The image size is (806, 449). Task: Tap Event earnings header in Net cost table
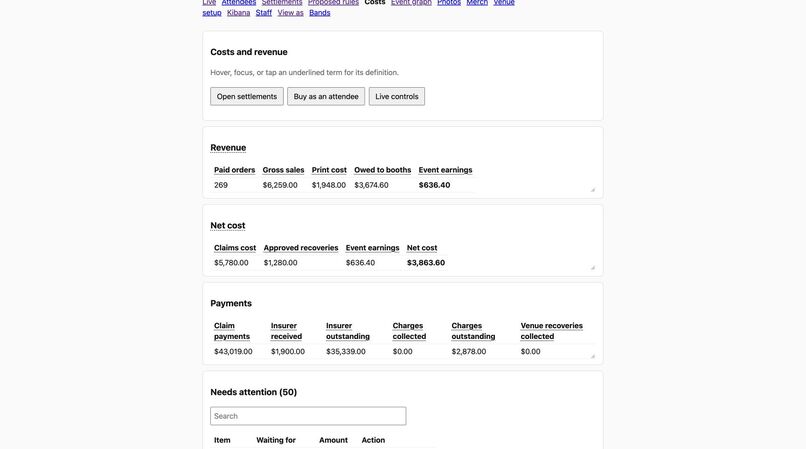(x=373, y=248)
